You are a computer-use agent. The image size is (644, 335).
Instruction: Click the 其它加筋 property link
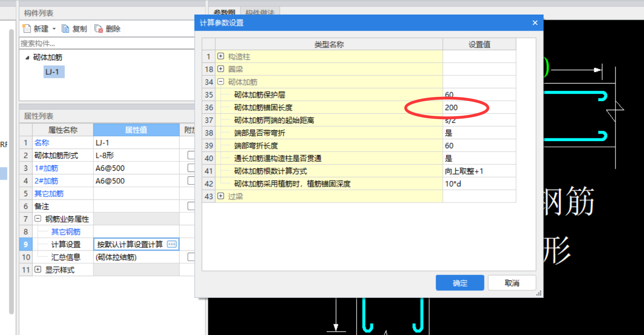49,193
